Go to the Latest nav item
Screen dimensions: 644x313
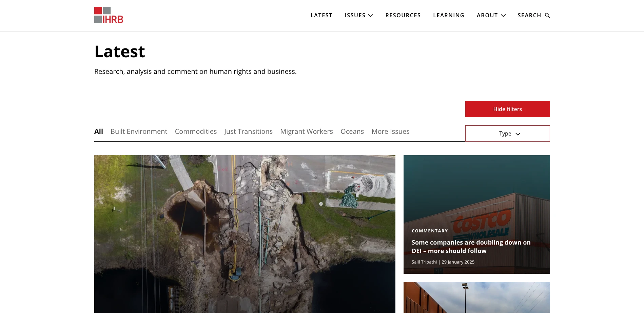(x=321, y=15)
